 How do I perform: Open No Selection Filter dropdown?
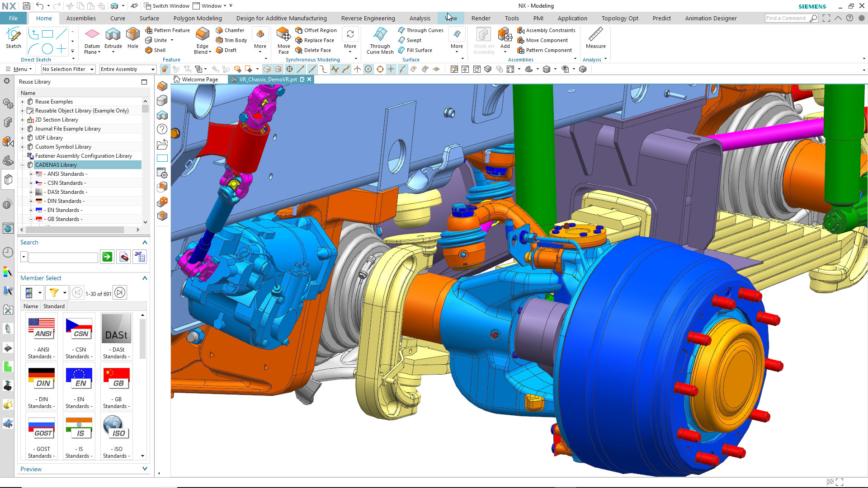(x=68, y=69)
